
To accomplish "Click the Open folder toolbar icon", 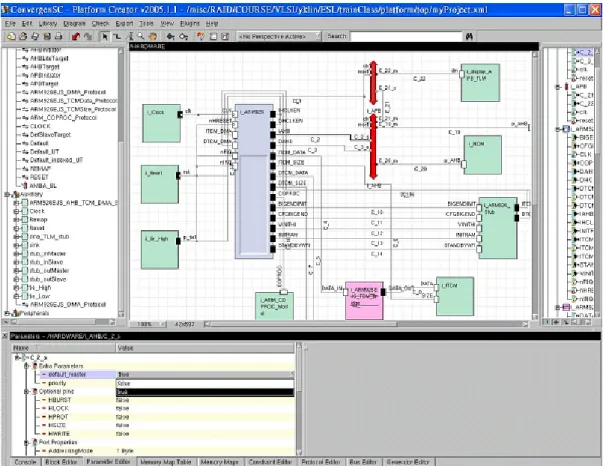I will pyautogui.click(x=23, y=37).
